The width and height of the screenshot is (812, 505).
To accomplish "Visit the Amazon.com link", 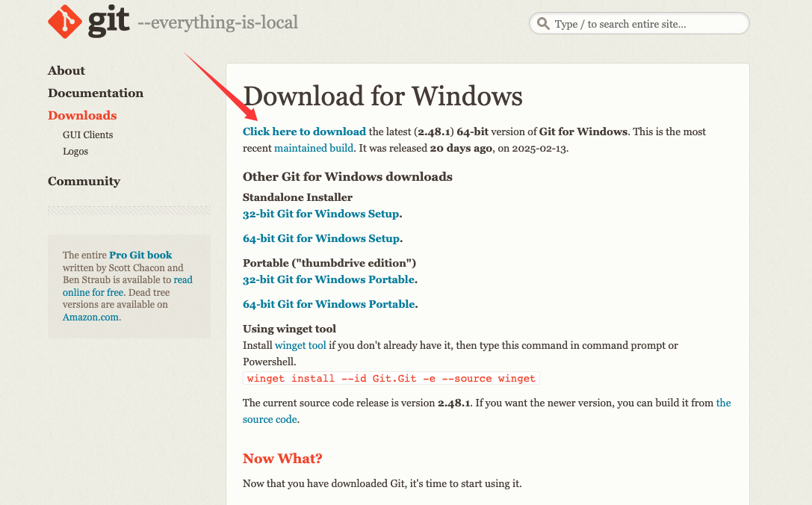I will click(90, 317).
